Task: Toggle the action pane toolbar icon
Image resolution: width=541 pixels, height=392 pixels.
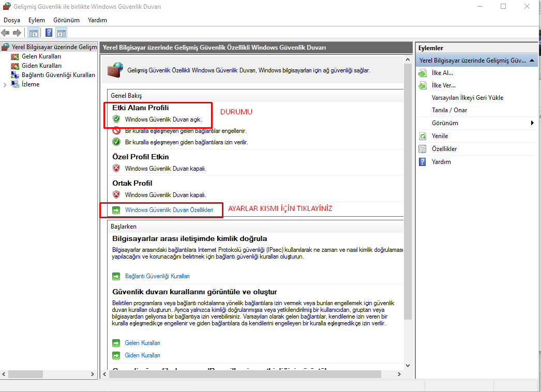Action: point(62,33)
